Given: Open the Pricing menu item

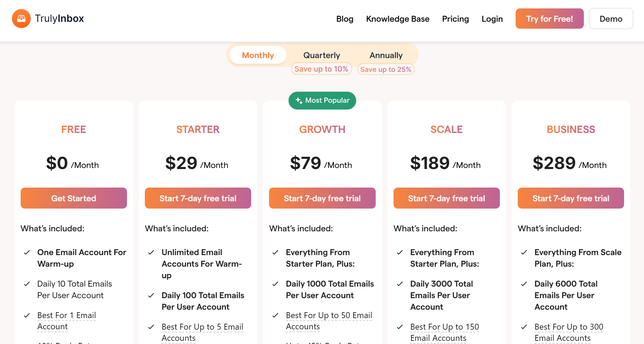Looking at the screenshot, I should coord(455,19).
